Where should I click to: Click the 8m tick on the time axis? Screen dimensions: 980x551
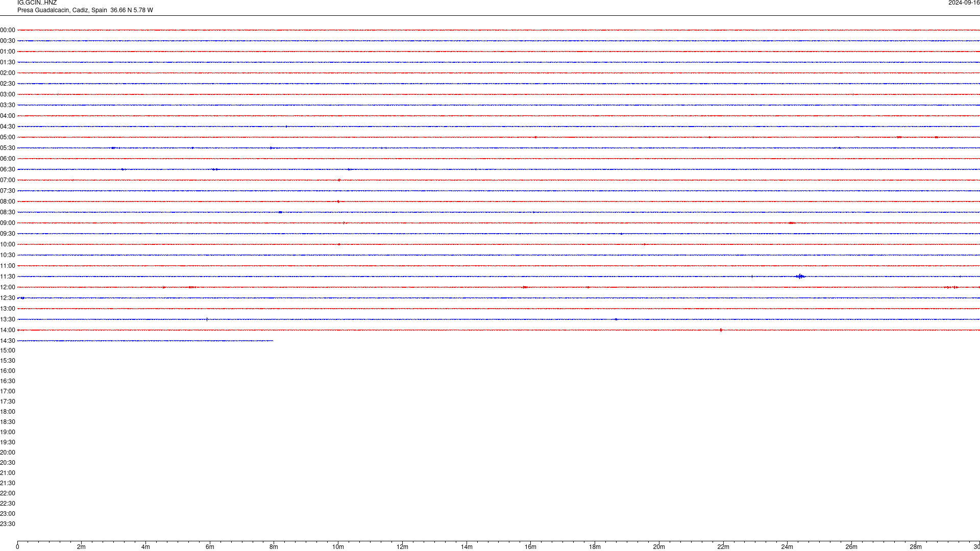[x=274, y=547]
